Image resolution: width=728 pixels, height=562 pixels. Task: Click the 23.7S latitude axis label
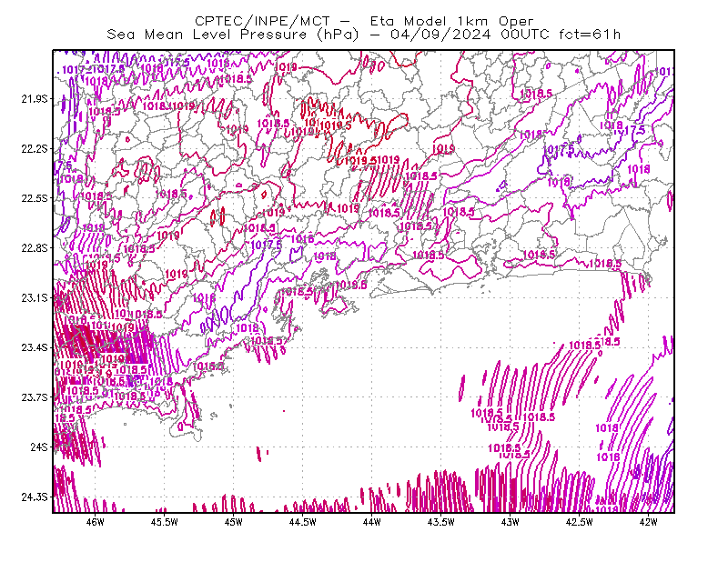coord(35,397)
